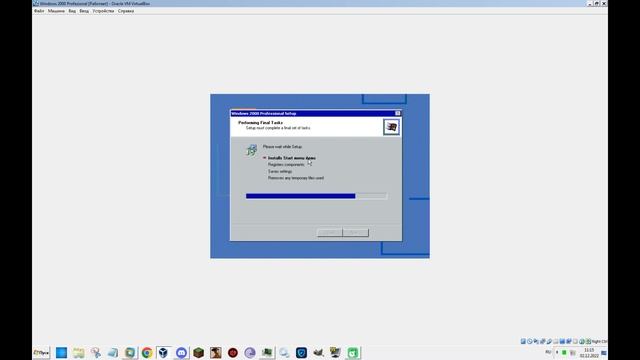Click the display status bar icon

(x=562, y=341)
